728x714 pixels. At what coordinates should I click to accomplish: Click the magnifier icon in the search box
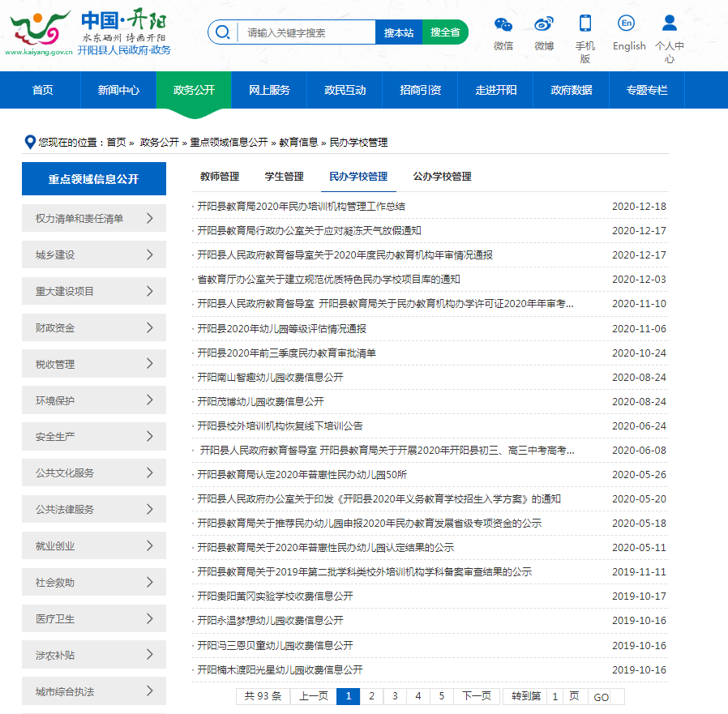click(223, 32)
